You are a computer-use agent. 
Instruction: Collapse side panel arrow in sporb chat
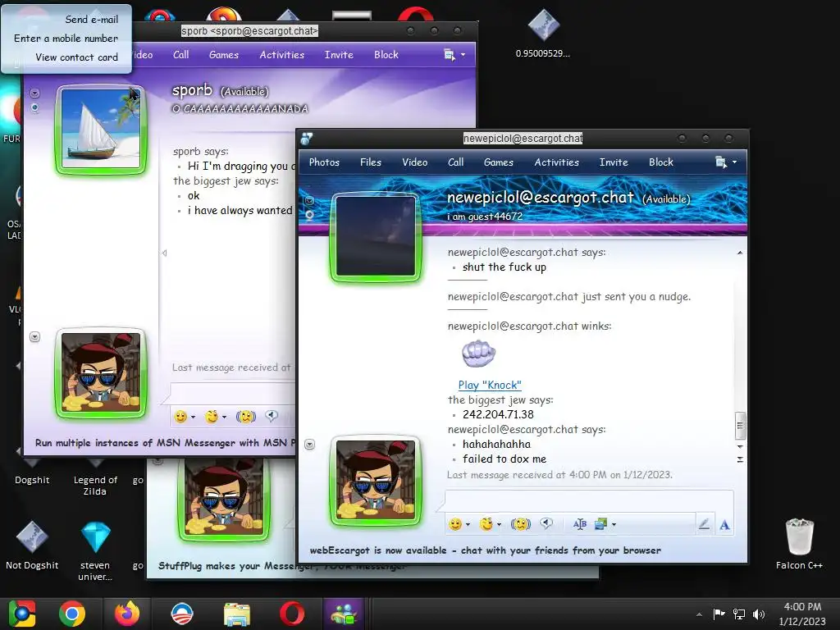[x=164, y=253]
